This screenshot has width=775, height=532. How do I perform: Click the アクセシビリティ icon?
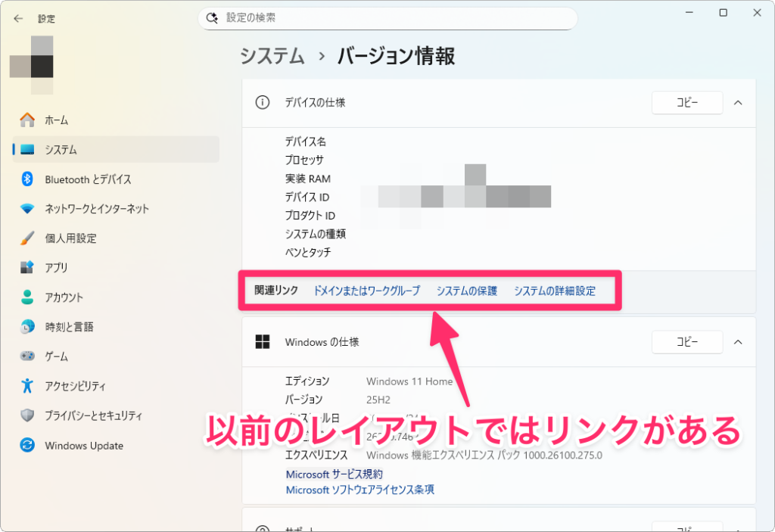tap(27, 386)
